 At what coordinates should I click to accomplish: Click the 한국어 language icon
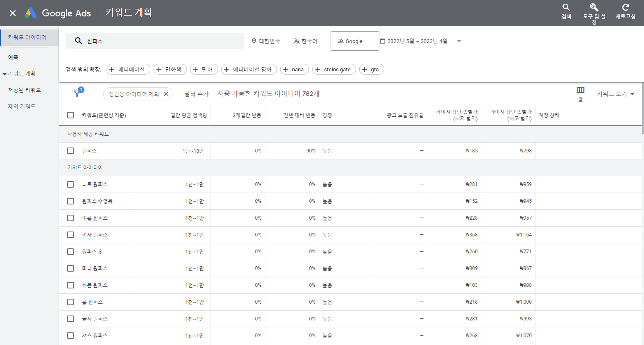coord(297,41)
